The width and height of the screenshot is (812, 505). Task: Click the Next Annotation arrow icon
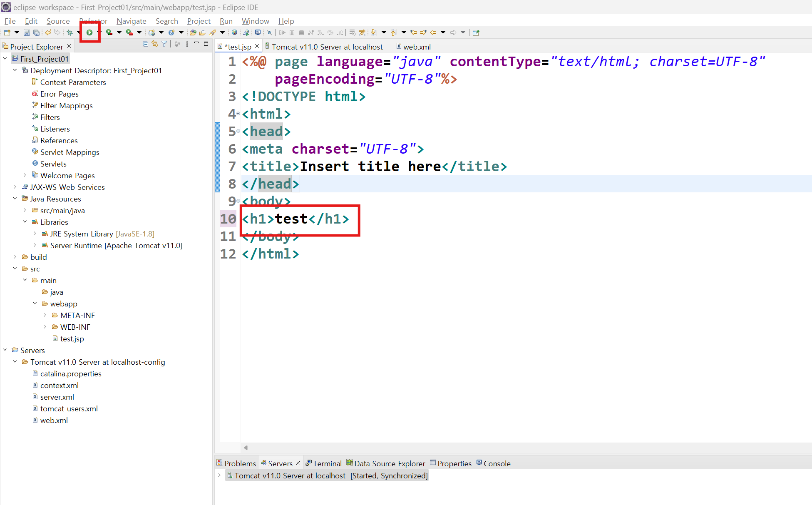[374, 32]
